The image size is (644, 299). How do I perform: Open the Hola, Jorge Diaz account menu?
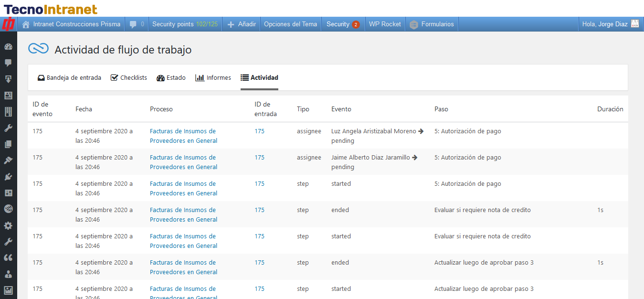pyautogui.click(x=610, y=24)
